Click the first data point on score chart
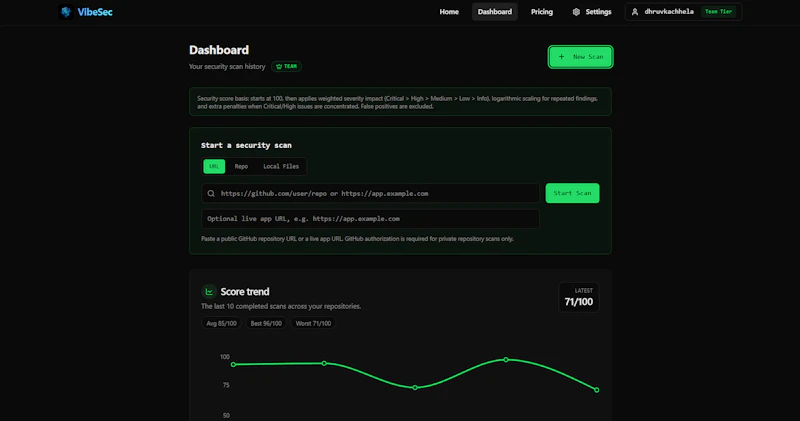Viewport: 800px width, 421px height. click(x=233, y=364)
